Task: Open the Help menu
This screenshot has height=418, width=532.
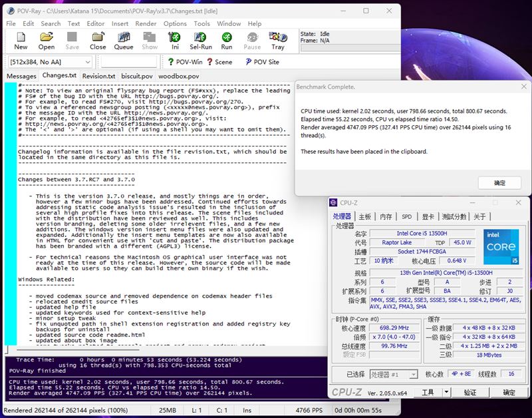Action: (x=255, y=23)
